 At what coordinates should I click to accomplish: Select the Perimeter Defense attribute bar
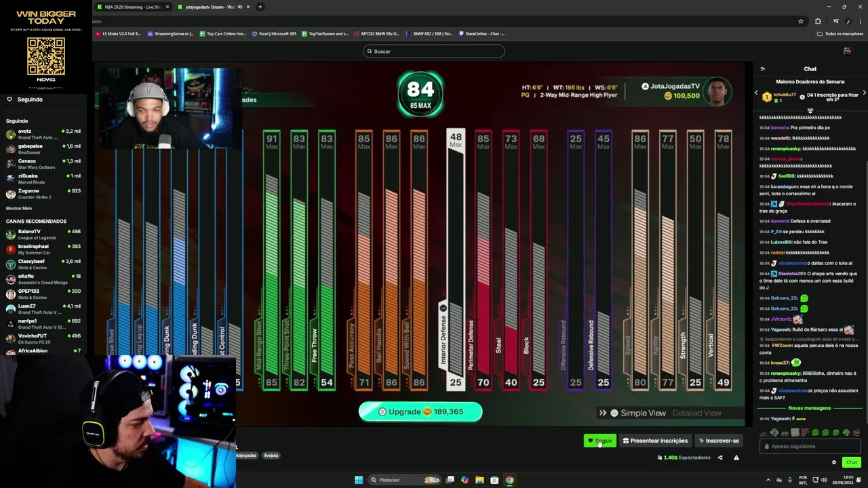click(x=483, y=261)
